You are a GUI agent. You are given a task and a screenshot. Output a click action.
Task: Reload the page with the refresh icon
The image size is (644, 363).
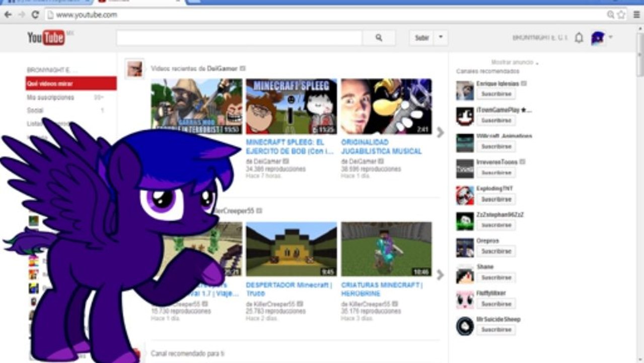pyautogui.click(x=35, y=15)
